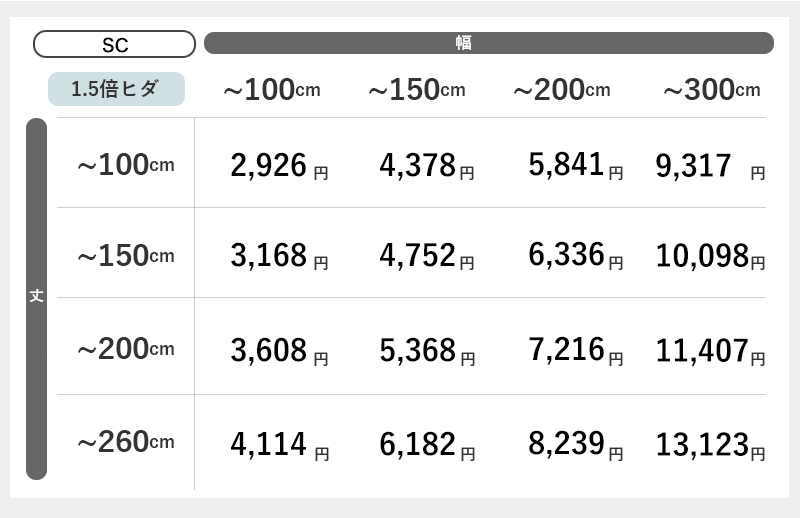Choose the 10,098円 price cell
The height and width of the screenshot is (518, 800).
pos(711,256)
